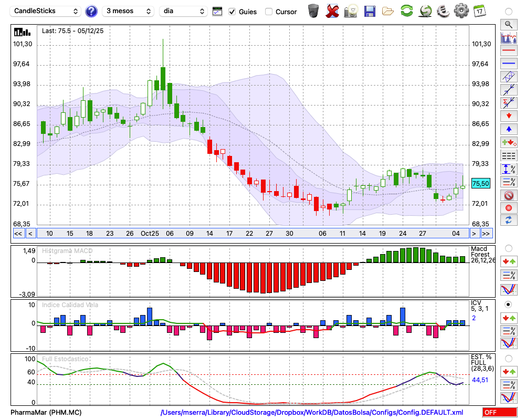Click the << jump-to-start navigation button
Screen dimensions: 525x420
point(18,234)
